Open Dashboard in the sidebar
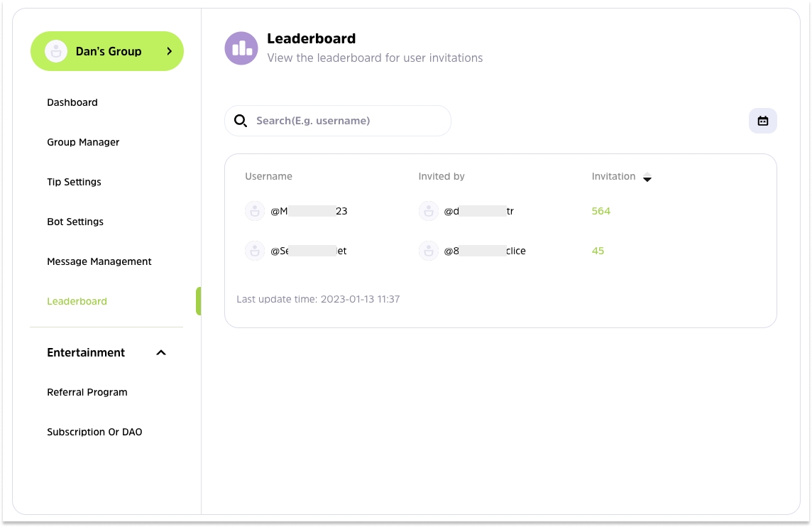This screenshot has width=812, height=527. (x=72, y=102)
